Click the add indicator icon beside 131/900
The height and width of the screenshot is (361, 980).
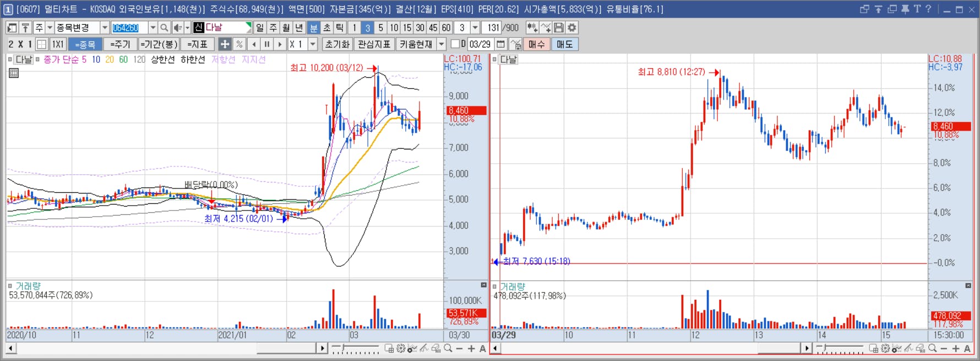(532, 28)
